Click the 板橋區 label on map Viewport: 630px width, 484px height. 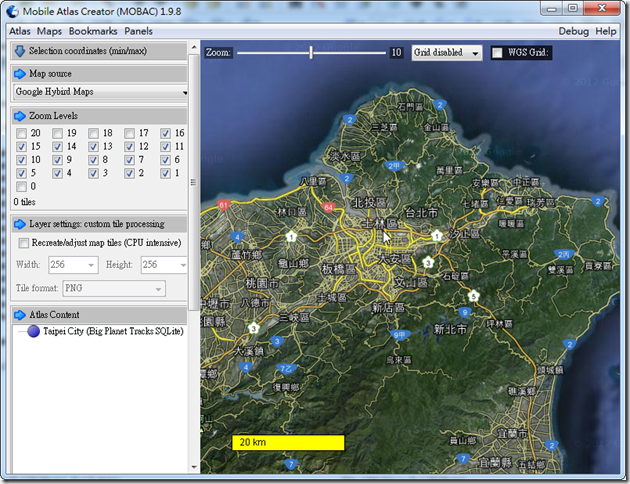pos(339,270)
